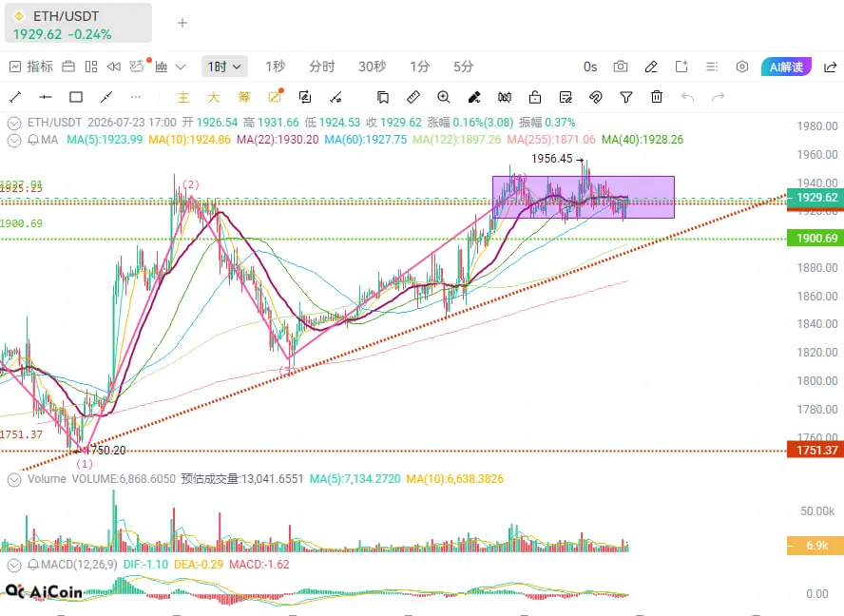Viewport: 844px width, 616px height.
Task: Click the 0s countdown indicator
Action: tap(590, 67)
